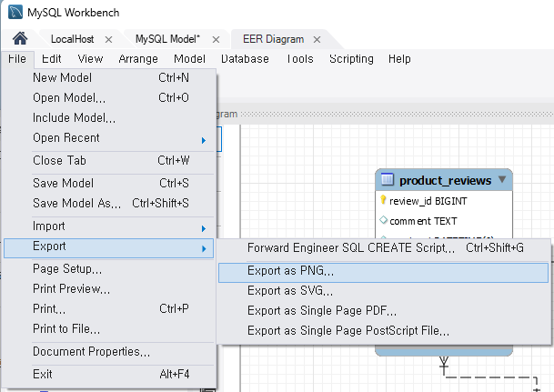Image resolution: width=554 pixels, height=392 pixels.
Task: Open the Help menu
Action: [x=399, y=58]
